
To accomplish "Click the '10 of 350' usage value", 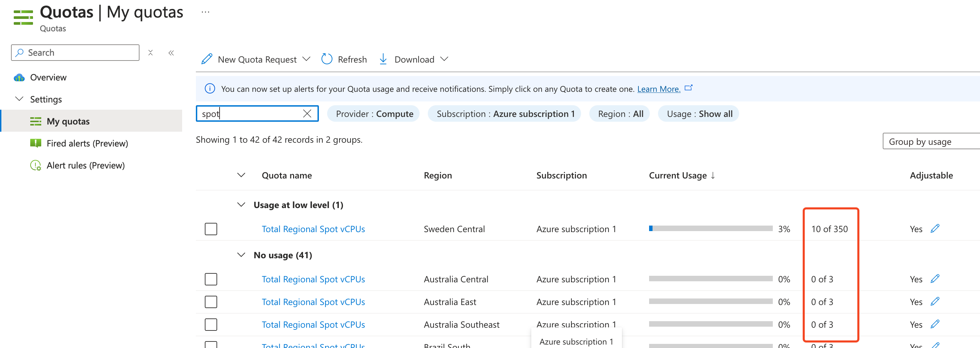I will coord(829,229).
